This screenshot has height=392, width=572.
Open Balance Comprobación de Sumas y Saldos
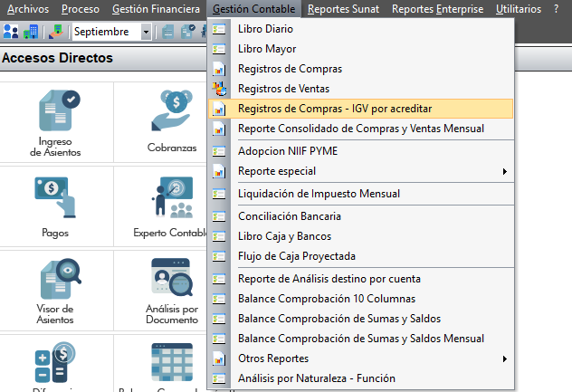tap(360, 319)
